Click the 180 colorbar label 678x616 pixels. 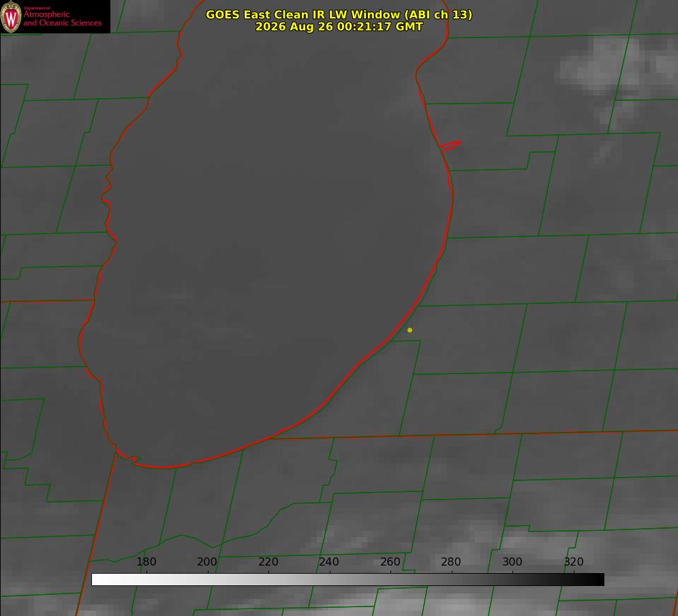click(x=146, y=561)
